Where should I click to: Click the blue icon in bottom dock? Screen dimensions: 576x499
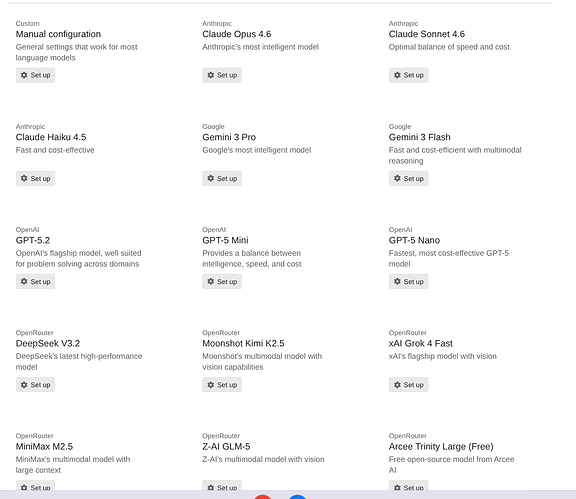297,497
